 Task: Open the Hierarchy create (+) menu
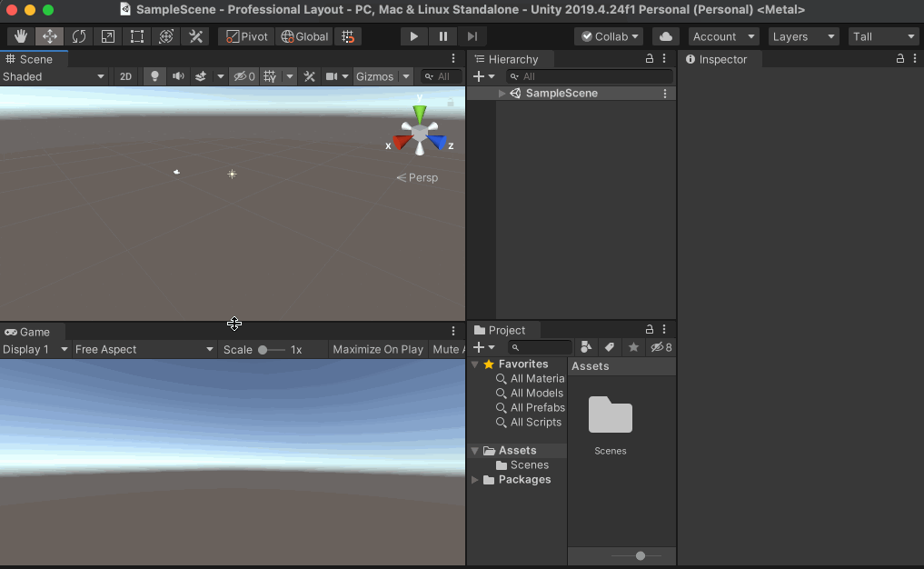tap(483, 76)
